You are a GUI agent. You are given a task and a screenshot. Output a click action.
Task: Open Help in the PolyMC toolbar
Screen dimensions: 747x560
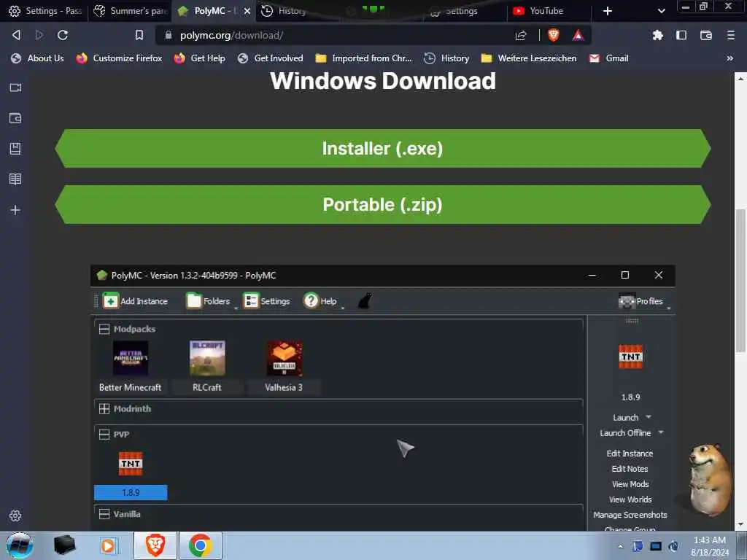point(320,301)
